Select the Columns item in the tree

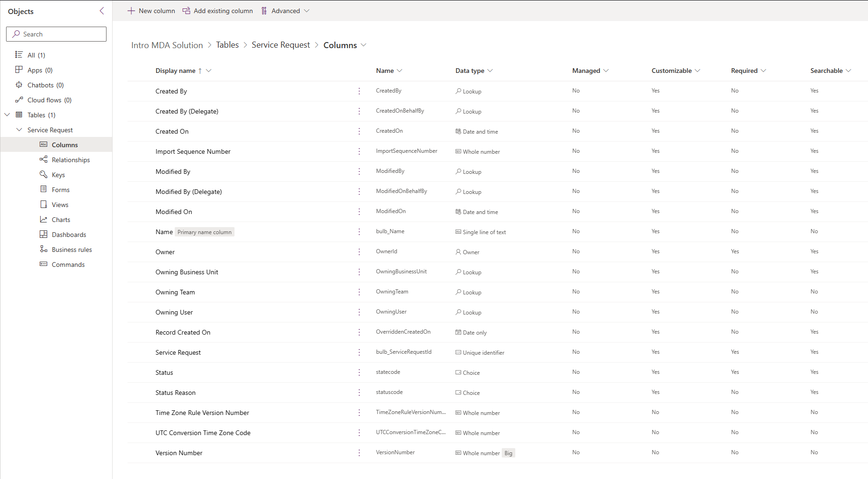pos(56,144)
